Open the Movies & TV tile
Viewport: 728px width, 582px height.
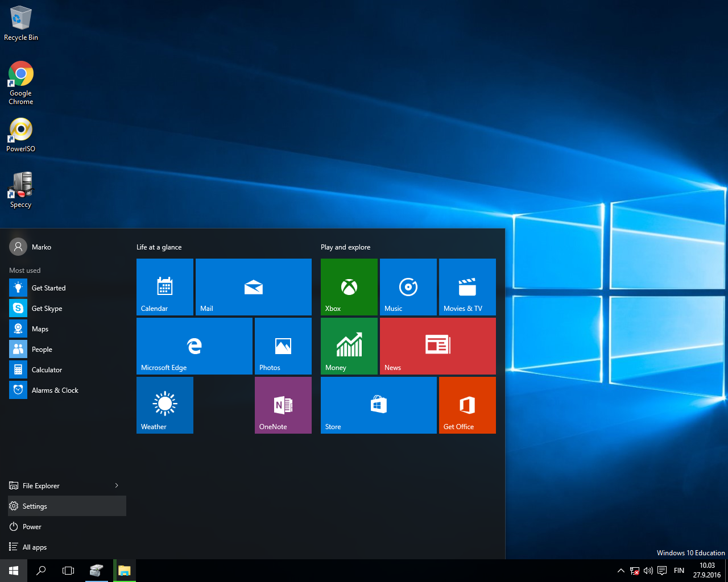[x=467, y=287]
